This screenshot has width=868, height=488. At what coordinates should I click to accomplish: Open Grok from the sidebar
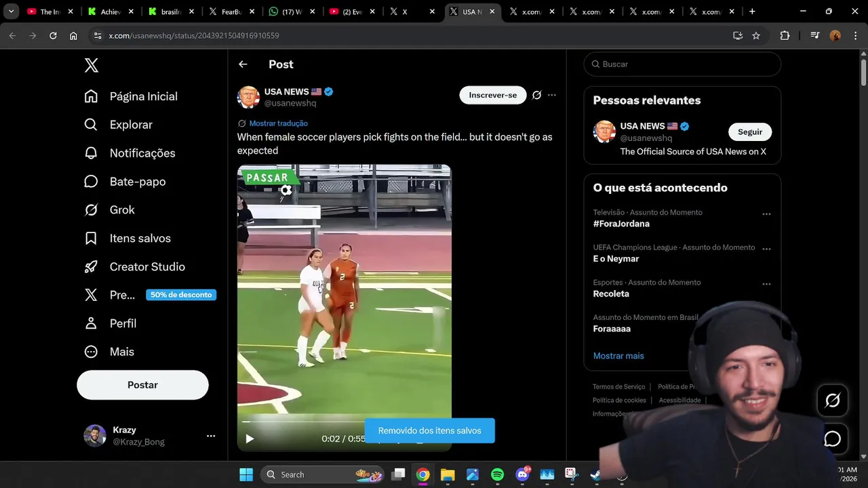(x=109, y=210)
